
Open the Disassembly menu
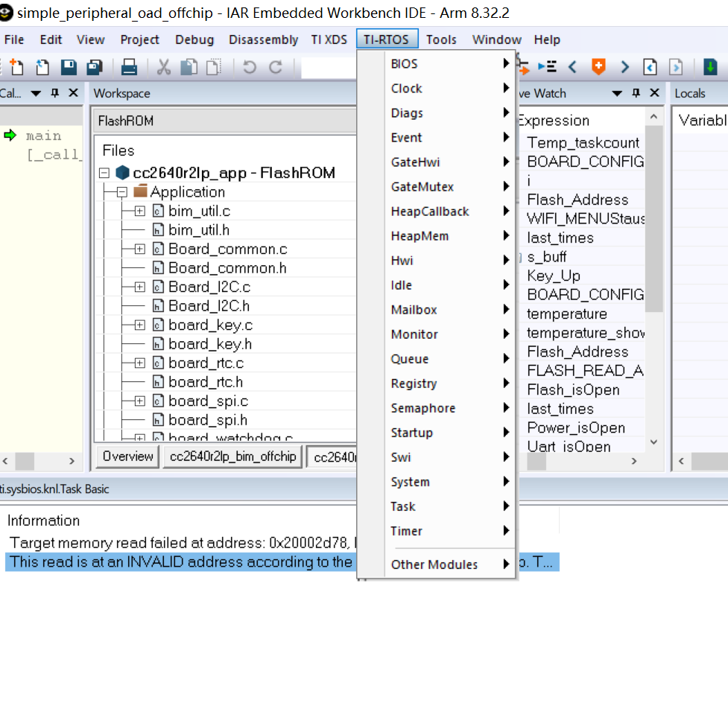pos(263,39)
